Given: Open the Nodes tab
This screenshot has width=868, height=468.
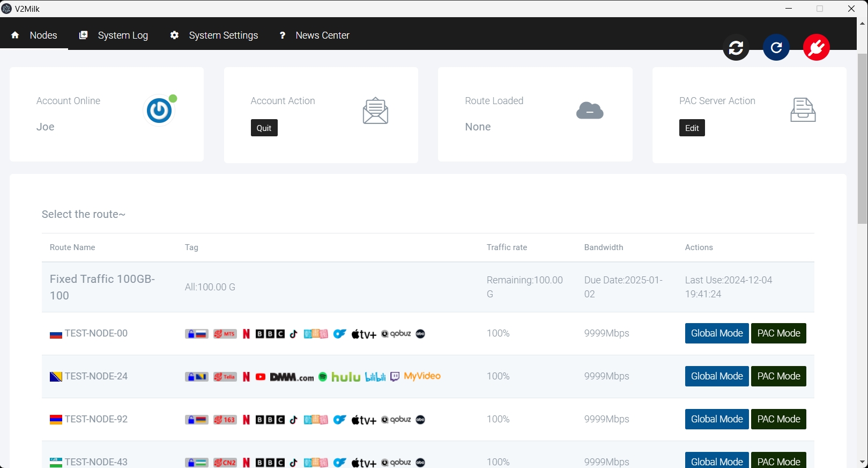Looking at the screenshot, I should (x=34, y=35).
